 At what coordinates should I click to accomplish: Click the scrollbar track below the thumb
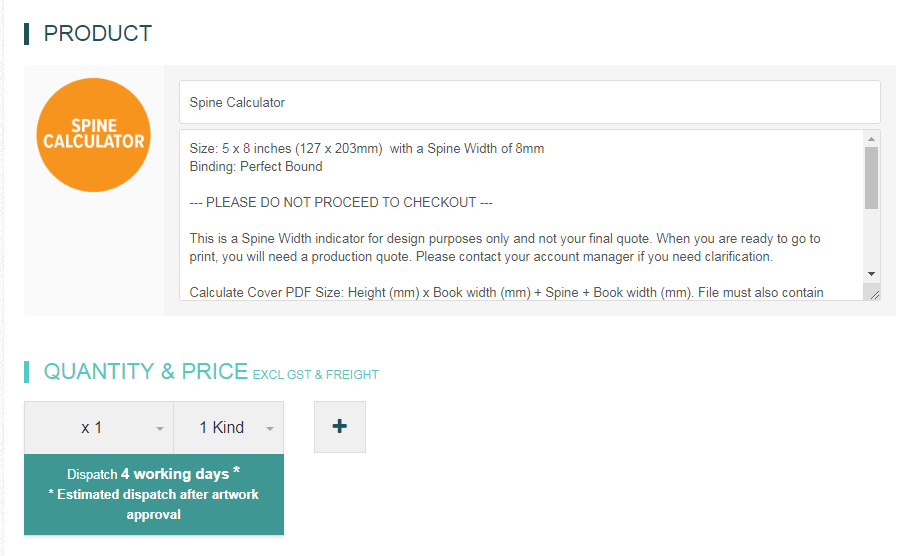click(x=871, y=238)
